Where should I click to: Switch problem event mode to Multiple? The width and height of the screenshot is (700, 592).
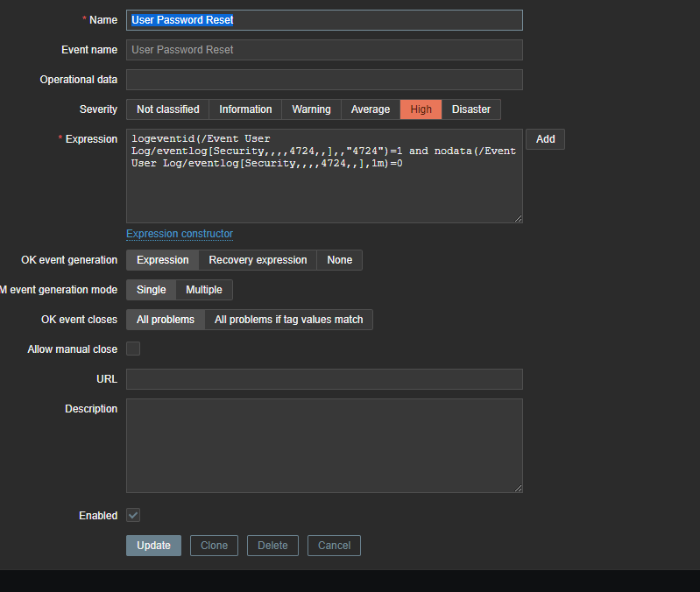(204, 290)
